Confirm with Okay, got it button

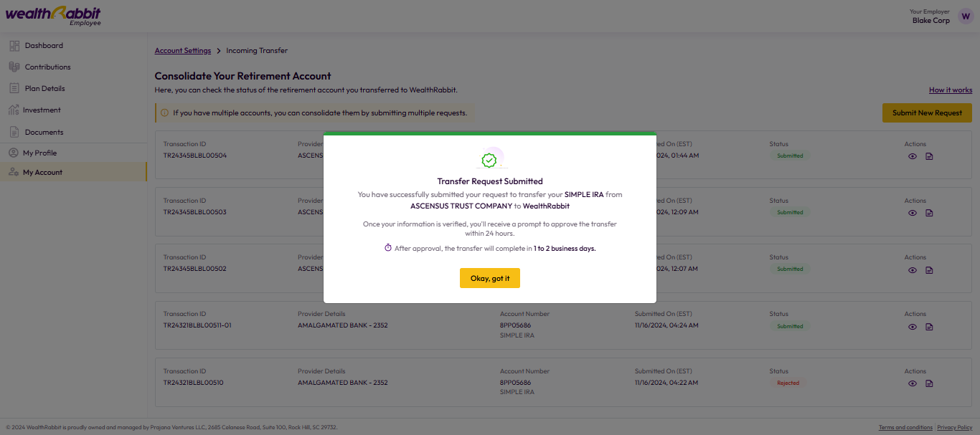tap(490, 278)
